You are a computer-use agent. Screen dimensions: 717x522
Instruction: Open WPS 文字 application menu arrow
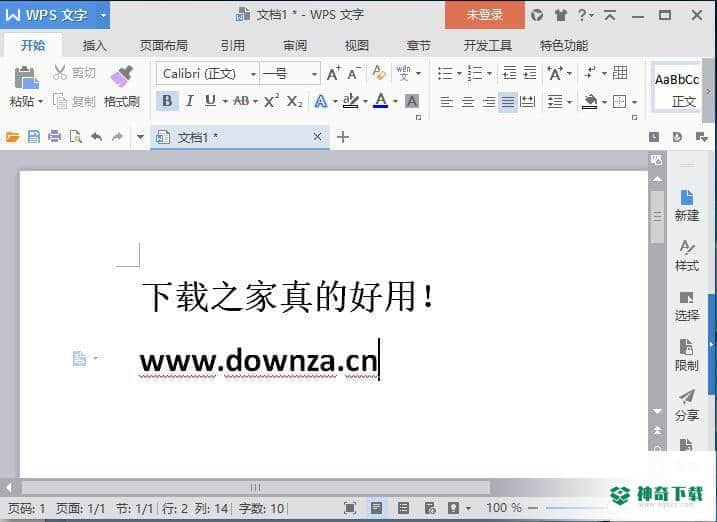tap(103, 15)
